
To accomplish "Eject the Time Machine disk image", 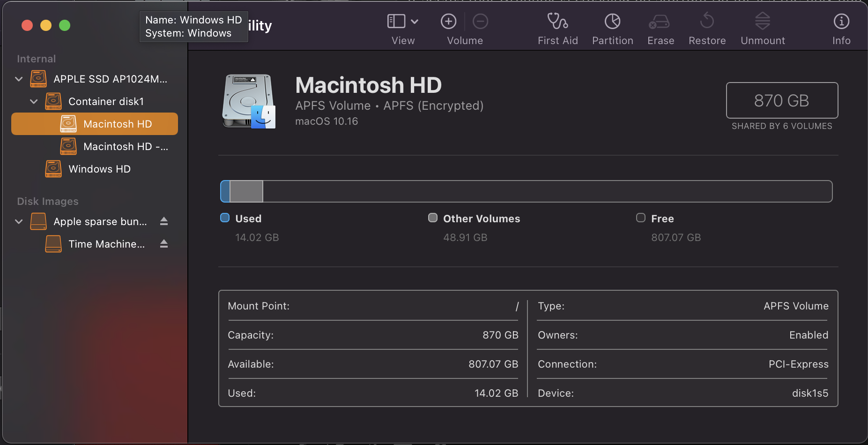I will pyautogui.click(x=164, y=244).
